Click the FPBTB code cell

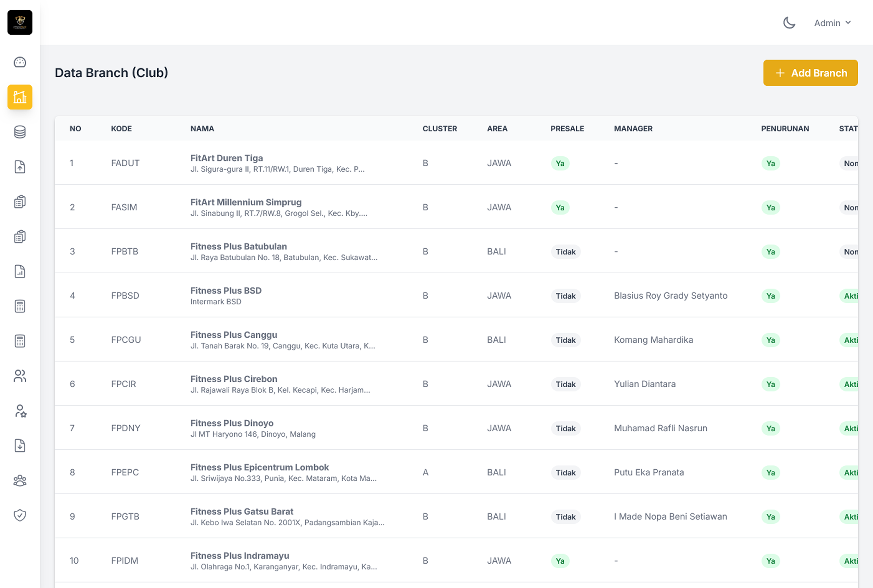124,252
